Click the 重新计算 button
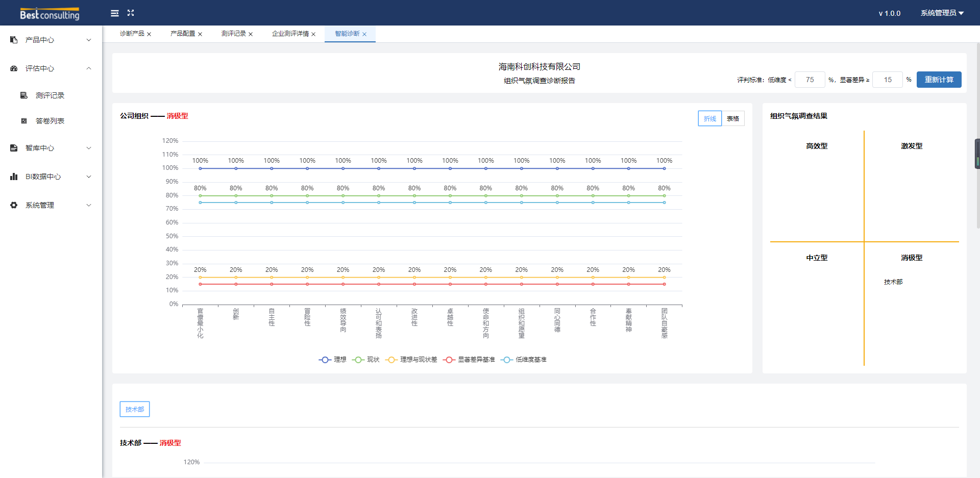 (x=939, y=80)
